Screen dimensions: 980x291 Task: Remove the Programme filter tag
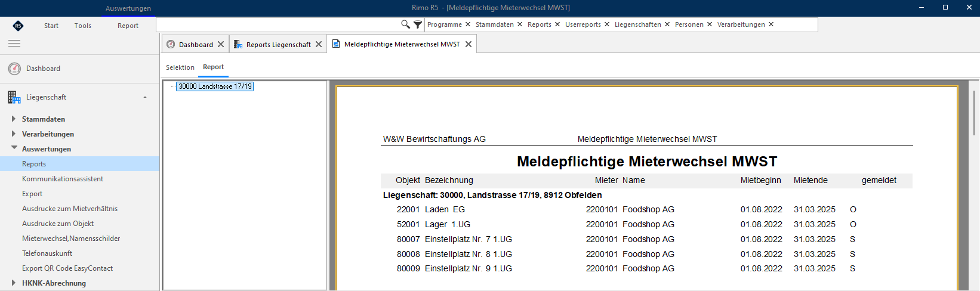468,24
